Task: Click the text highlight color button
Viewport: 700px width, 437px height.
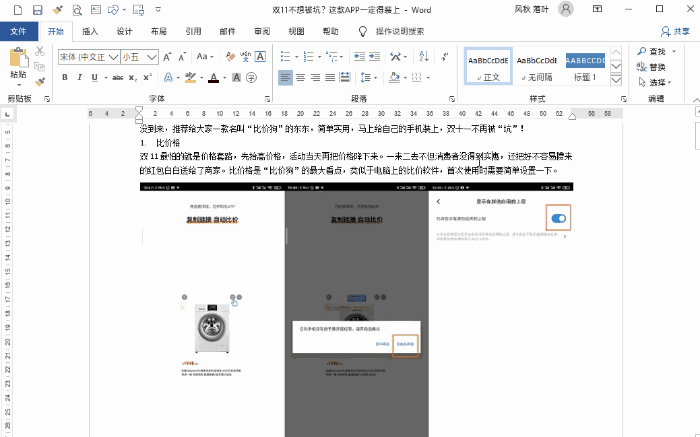Action: click(190, 77)
